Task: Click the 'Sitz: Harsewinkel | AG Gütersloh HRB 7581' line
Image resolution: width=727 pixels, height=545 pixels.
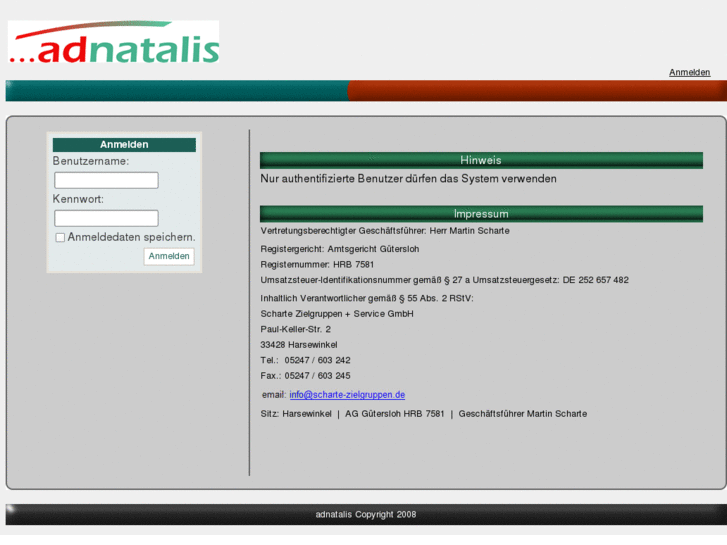Action: click(424, 414)
